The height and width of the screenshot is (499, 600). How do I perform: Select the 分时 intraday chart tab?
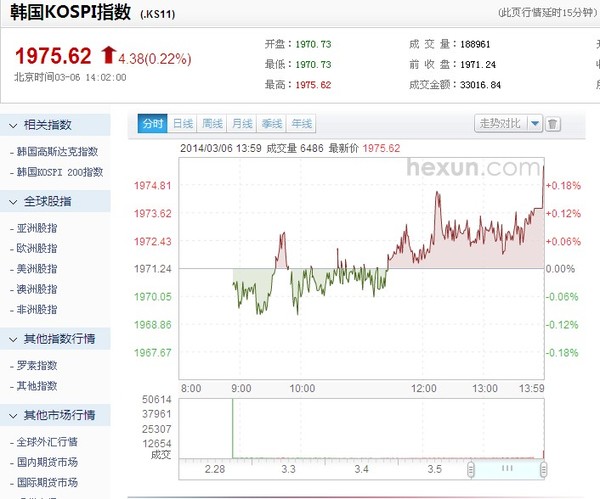pyautogui.click(x=152, y=124)
